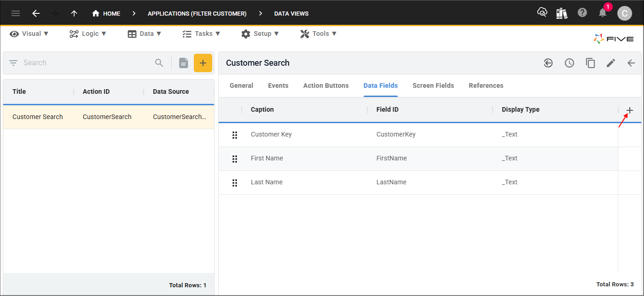Expand the Setup menu
The image size is (644, 296).
(x=260, y=34)
